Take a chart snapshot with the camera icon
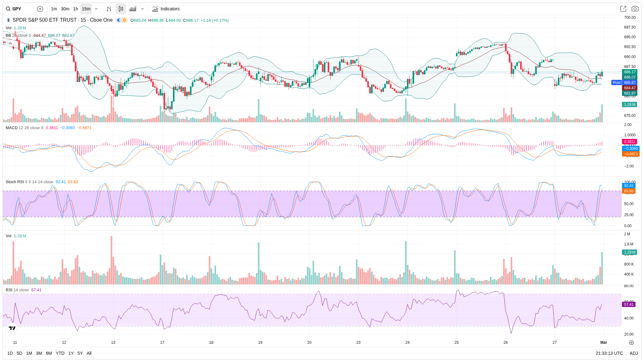The width and height of the screenshot is (644, 362). coord(635,9)
